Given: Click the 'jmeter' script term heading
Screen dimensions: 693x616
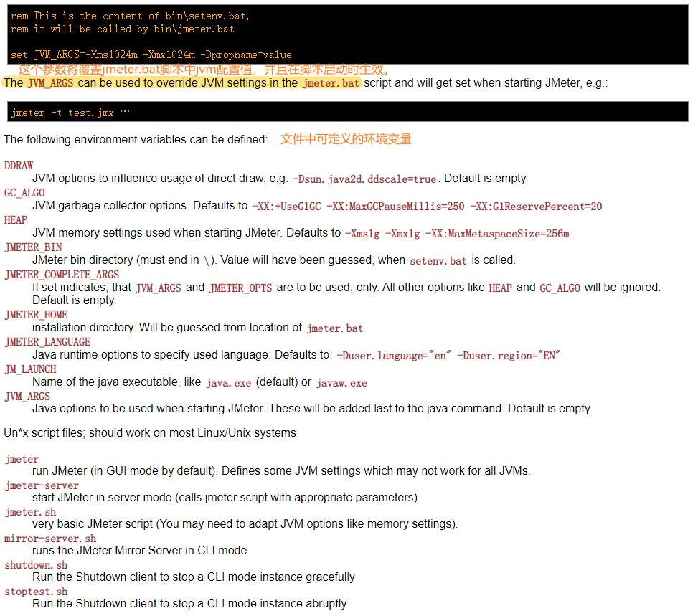Looking at the screenshot, I should click(x=22, y=460).
